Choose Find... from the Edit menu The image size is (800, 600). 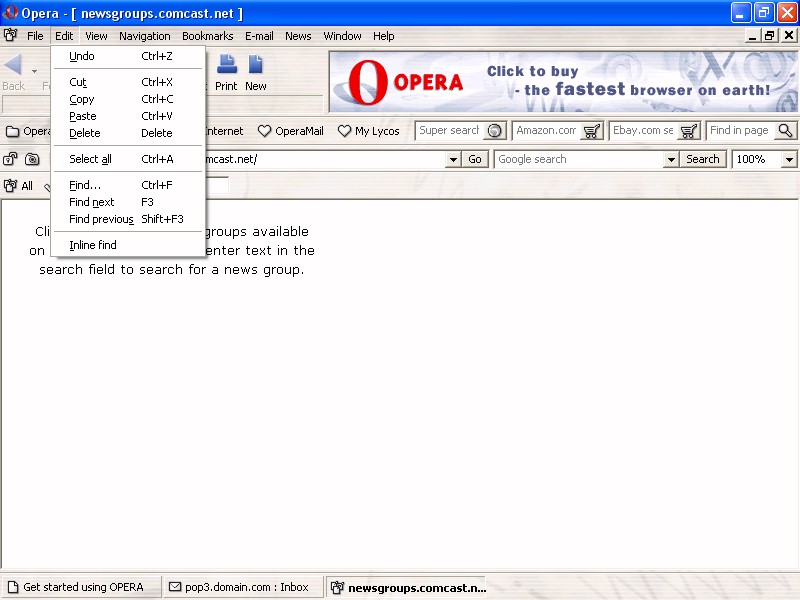[128, 185]
